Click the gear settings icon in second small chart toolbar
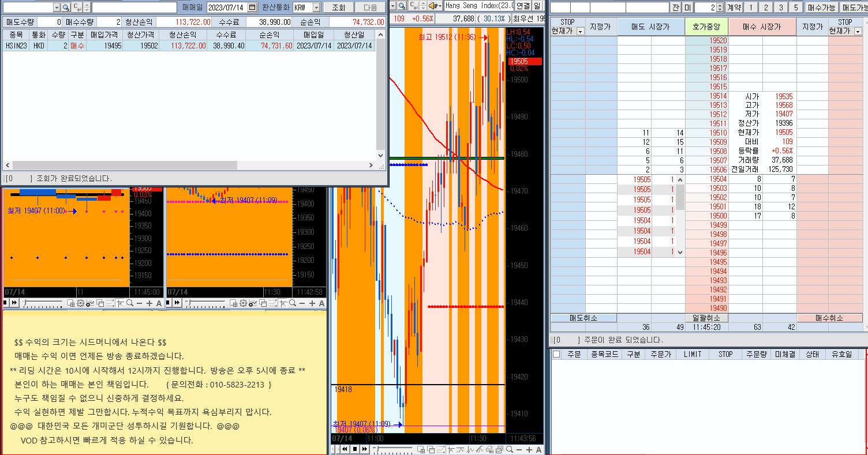 coord(243,303)
